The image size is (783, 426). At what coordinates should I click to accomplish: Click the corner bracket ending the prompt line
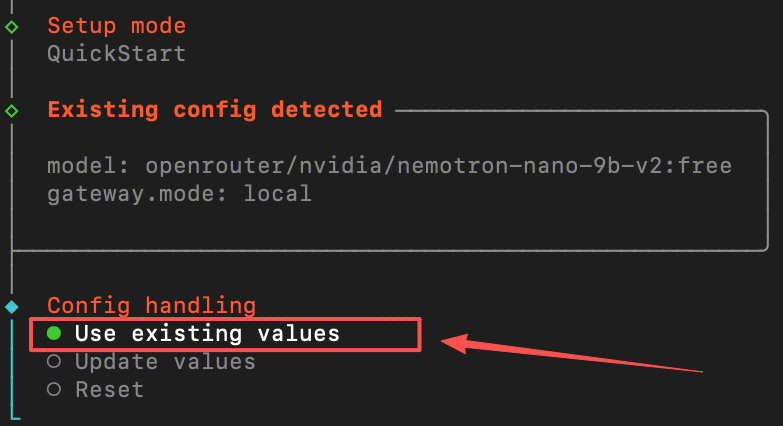[x=14, y=414]
